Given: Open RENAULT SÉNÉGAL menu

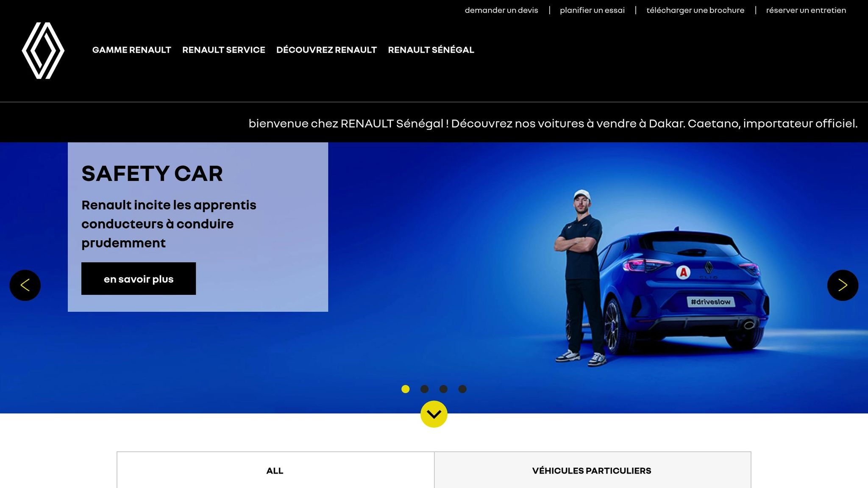Looking at the screenshot, I should pos(431,50).
